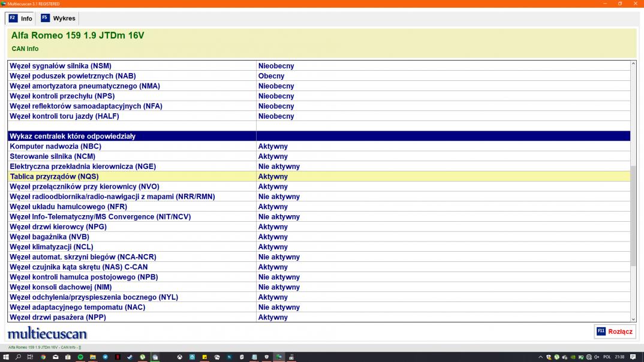The image size is (644, 362).
Task: Click the Wykaz centralek które odpowiedziały header
Action: pyautogui.click(x=319, y=136)
